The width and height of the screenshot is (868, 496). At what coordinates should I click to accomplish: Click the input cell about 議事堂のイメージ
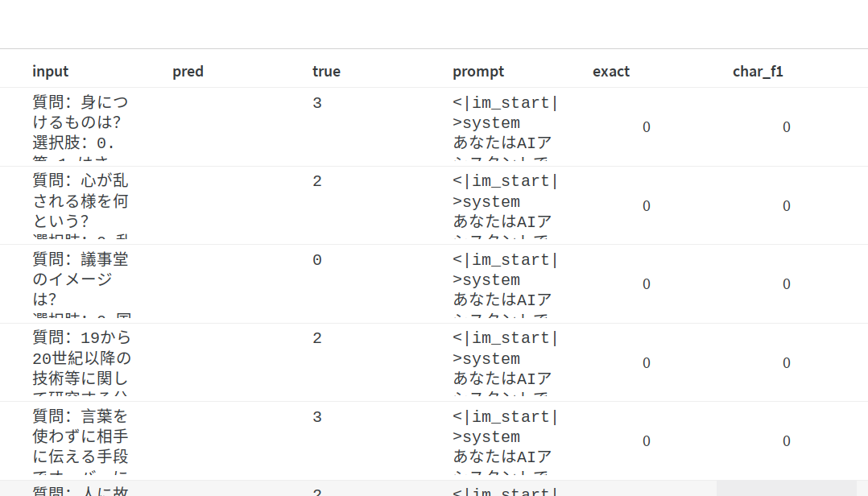(81, 283)
